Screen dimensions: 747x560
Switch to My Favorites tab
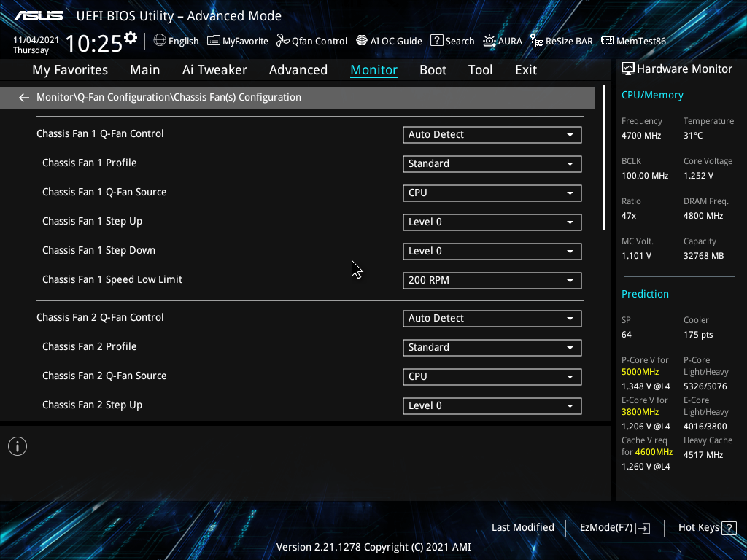pyautogui.click(x=70, y=70)
